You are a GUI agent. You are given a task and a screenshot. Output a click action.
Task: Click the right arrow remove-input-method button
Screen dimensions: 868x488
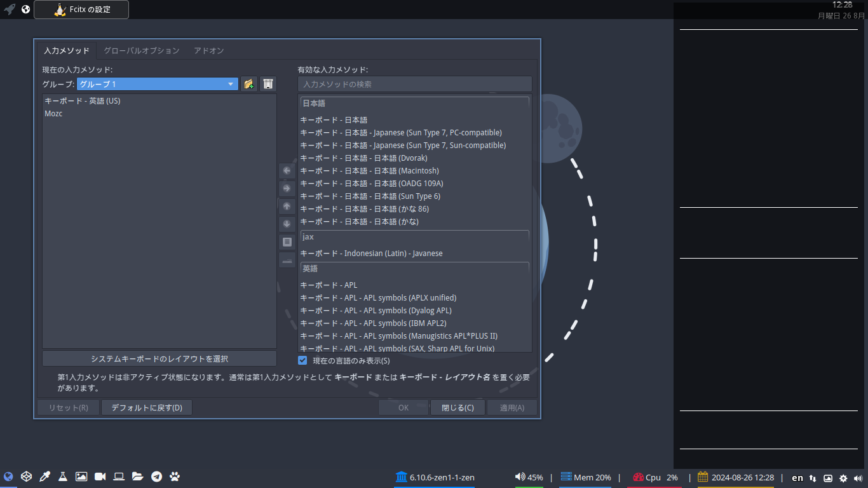[x=287, y=189]
